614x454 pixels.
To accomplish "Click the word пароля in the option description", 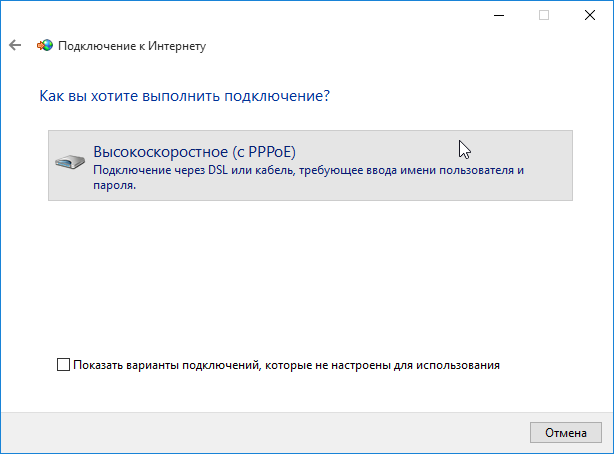I will click(113, 185).
